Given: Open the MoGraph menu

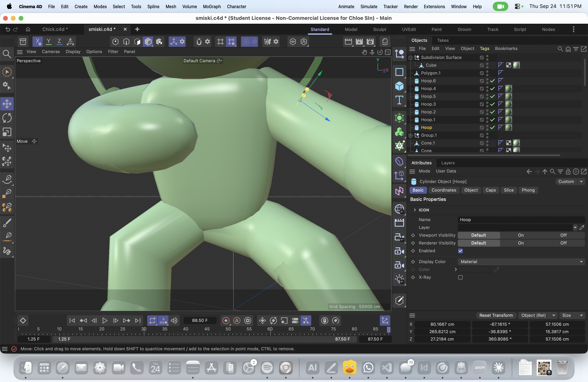Looking at the screenshot, I should coord(212,7).
